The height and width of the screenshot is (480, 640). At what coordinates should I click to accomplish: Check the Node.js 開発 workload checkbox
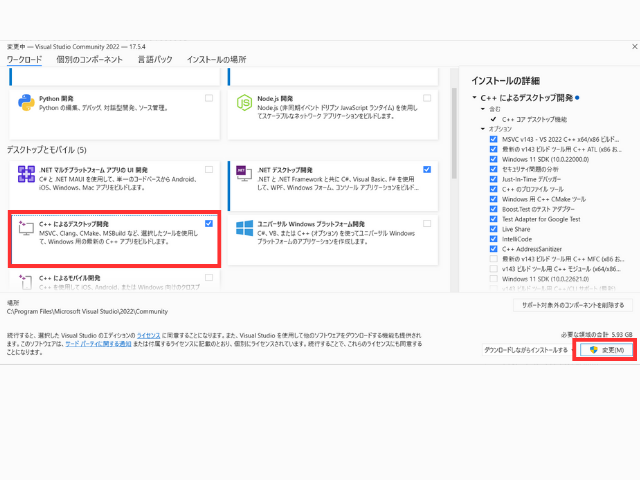coord(427,98)
